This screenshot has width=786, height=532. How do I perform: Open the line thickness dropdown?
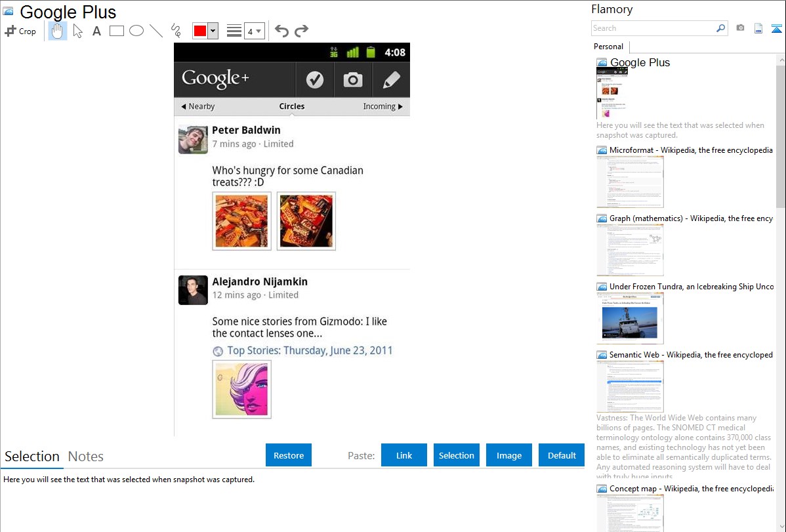[x=254, y=31]
